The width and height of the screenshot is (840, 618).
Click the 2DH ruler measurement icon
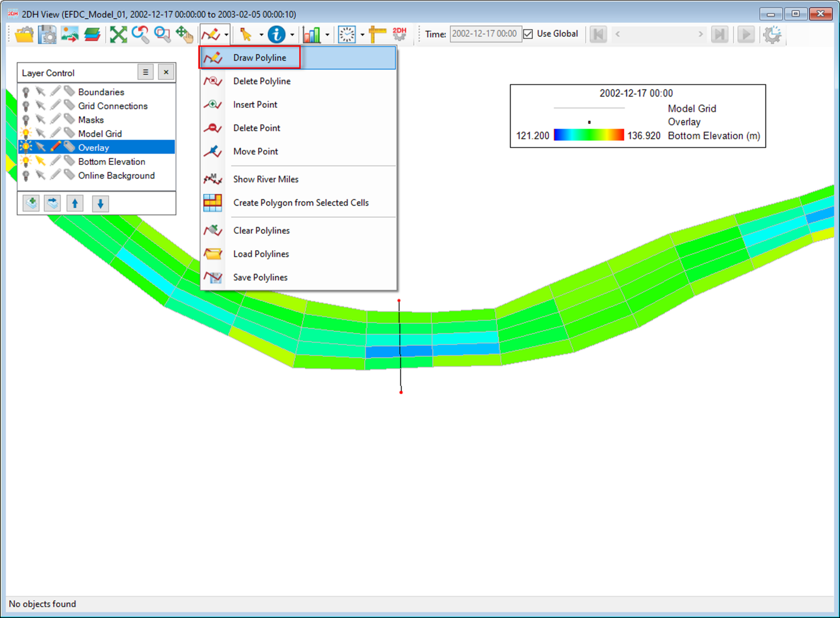377,34
